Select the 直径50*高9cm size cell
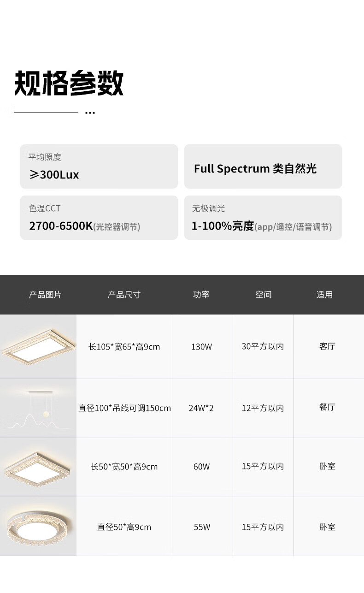This screenshot has height=593, width=364. point(124,527)
